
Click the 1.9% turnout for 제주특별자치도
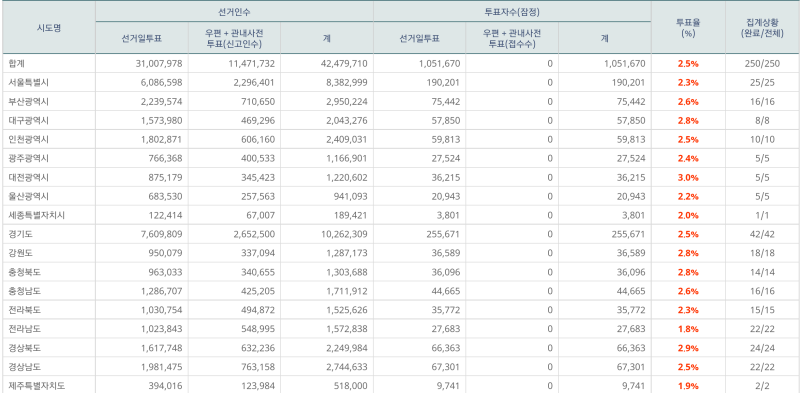(688, 386)
